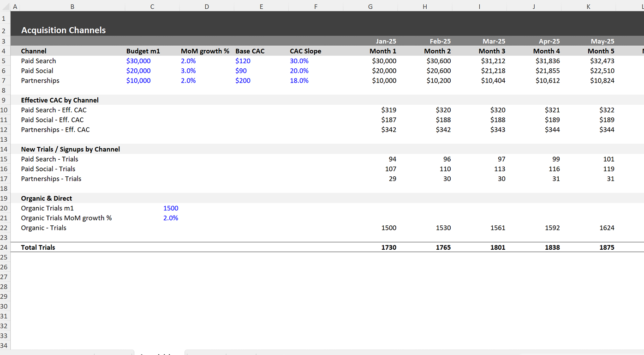Select Partnerships budget $10,000 input
Image resolution: width=644 pixels, height=355 pixels.
pos(138,80)
